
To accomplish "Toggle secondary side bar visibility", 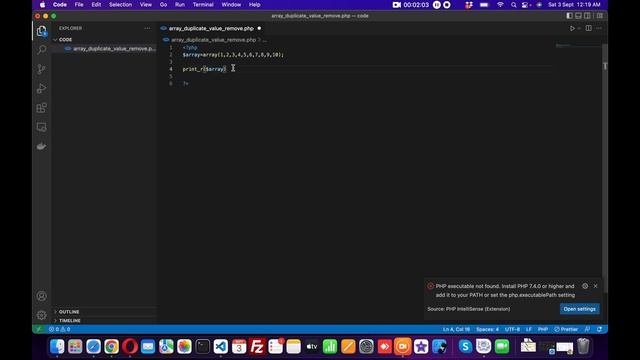I will pos(587,16).
